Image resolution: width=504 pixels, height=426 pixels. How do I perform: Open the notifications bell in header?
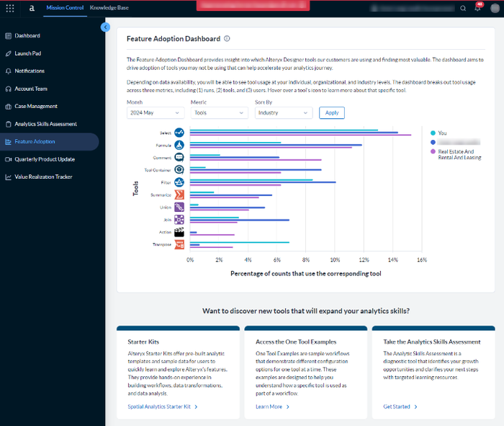[x=479, y=8]
